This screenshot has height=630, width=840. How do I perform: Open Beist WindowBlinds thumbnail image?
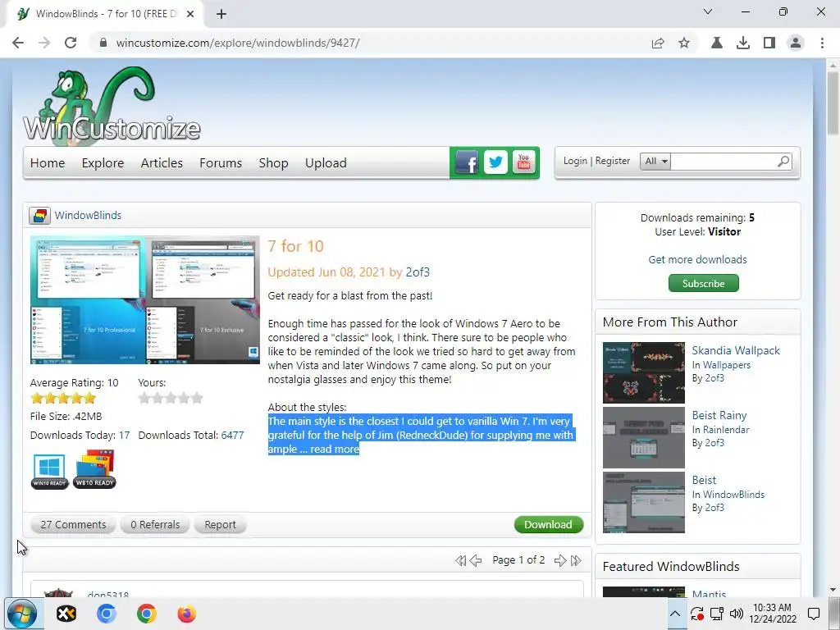pos(643,502)
